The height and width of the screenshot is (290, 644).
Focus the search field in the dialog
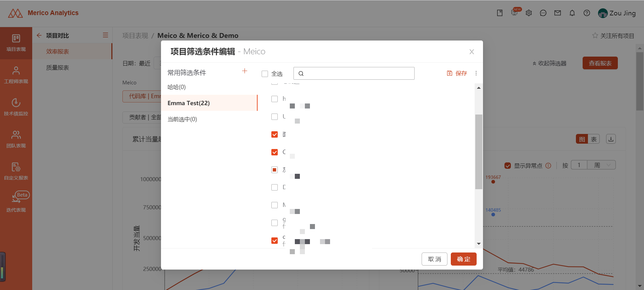coord(354,73)
